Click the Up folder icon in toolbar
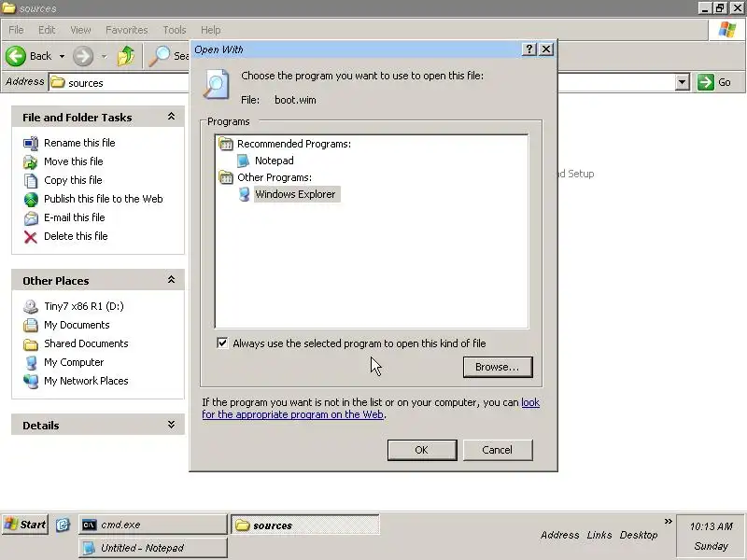 click(126, 56)
